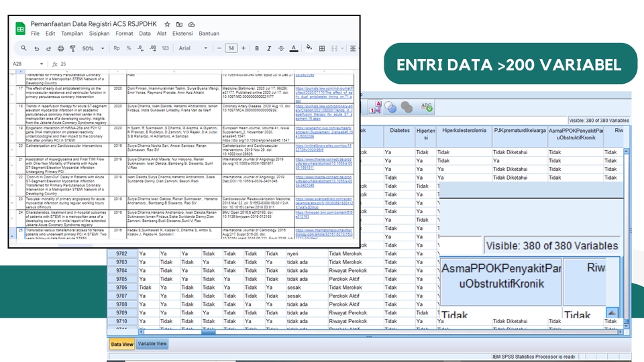Viewport: 644px width, 362px height.
Task: Format as Rupiah currency (Rp)
Action: (117, 48)
